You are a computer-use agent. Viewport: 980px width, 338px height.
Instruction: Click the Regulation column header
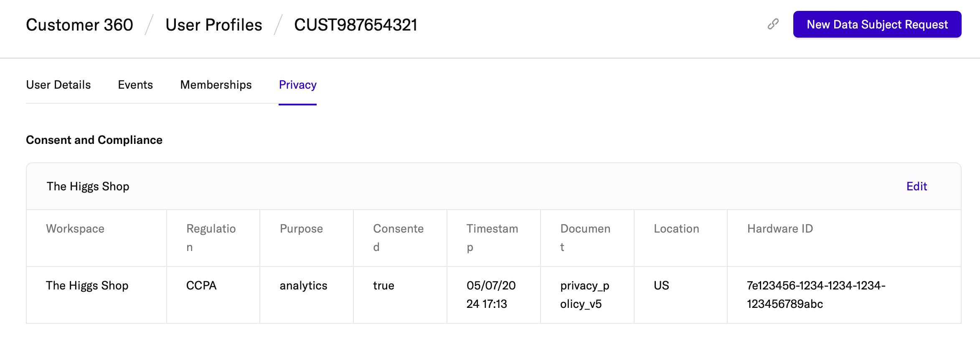click(211, 237)
